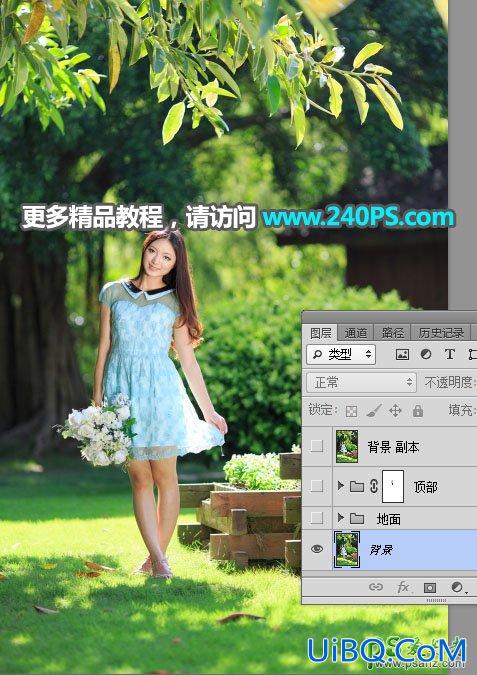The width and height of the screenshot is (477, 675).
Task: Switch to the 通道 tab
Action: pos(356,333)
